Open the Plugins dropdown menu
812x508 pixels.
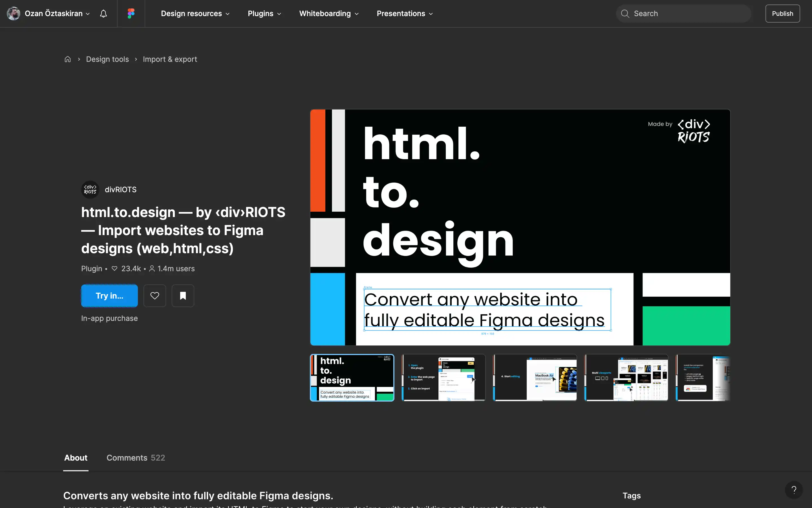(264, 14)
